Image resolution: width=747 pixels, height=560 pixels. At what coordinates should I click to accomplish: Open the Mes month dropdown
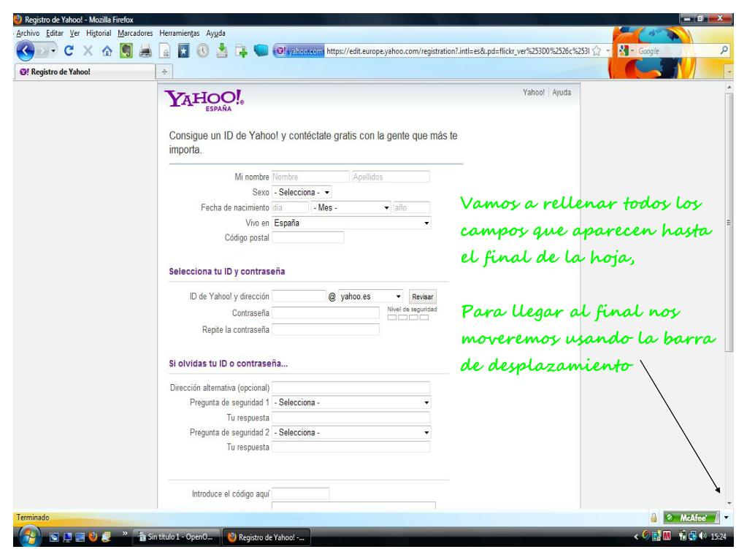351,207
